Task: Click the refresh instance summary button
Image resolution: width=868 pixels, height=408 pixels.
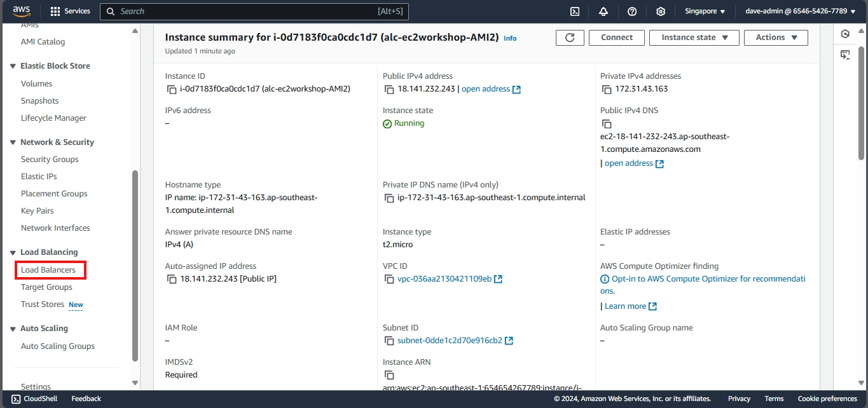Action: click(x=569, y=37)
